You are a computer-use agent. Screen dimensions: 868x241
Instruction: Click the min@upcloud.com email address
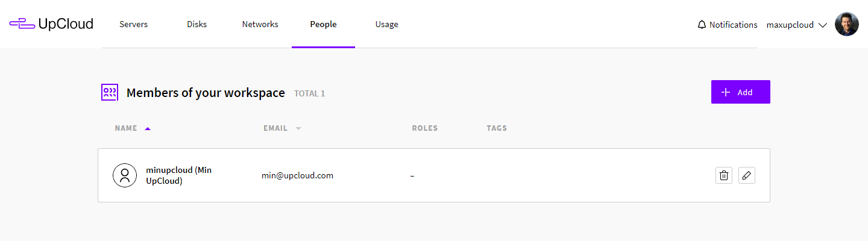click(x=297, y=175)
